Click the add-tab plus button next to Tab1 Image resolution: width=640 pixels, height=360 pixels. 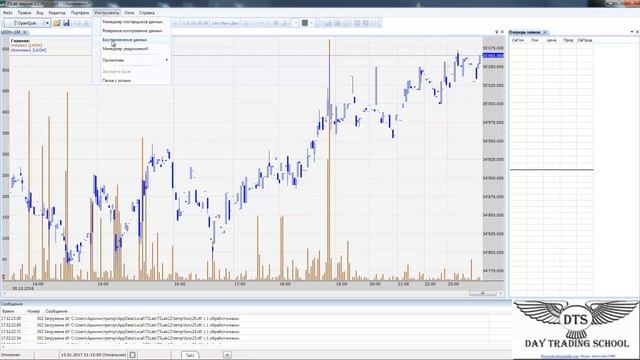coord(227,355)
